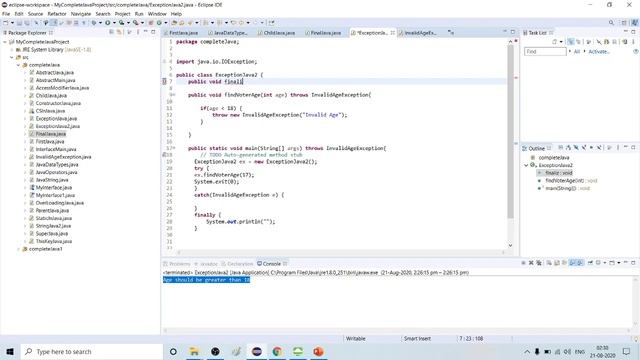Minimize the Outline view
Viewport: 640px width, 360px height.
pyautogui.click(x=626, y=147)
